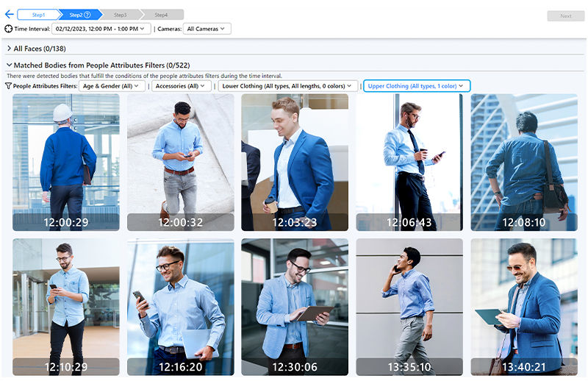Viewport: 588px width, 381px height.
Task: Click the Time Interval clock icon
Action: tap(9, 29)
